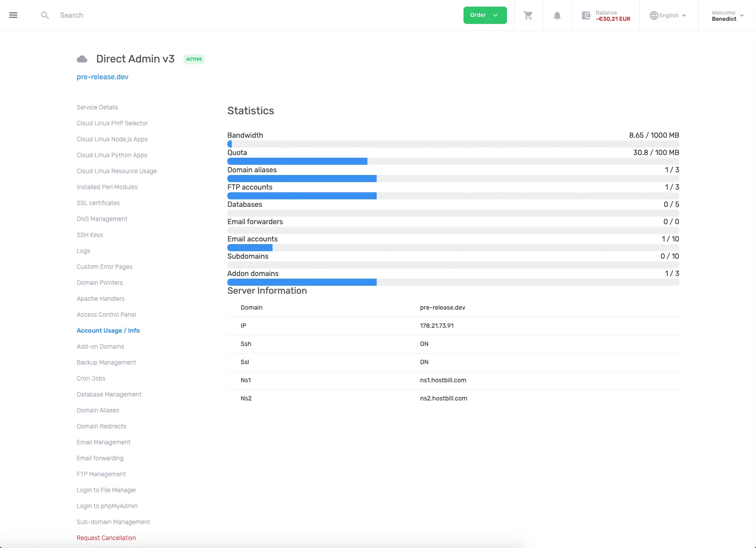Click the Statistics heading

tap(251, 111)
